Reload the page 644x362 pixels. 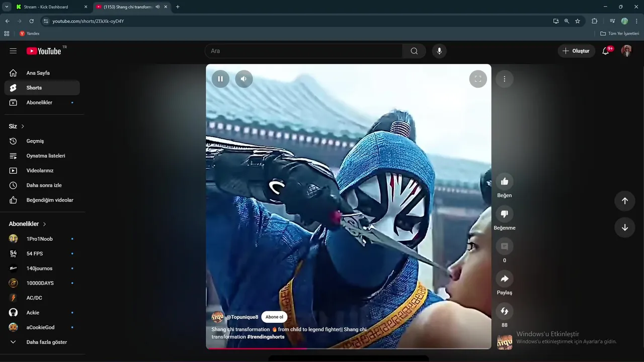point(31,21)
